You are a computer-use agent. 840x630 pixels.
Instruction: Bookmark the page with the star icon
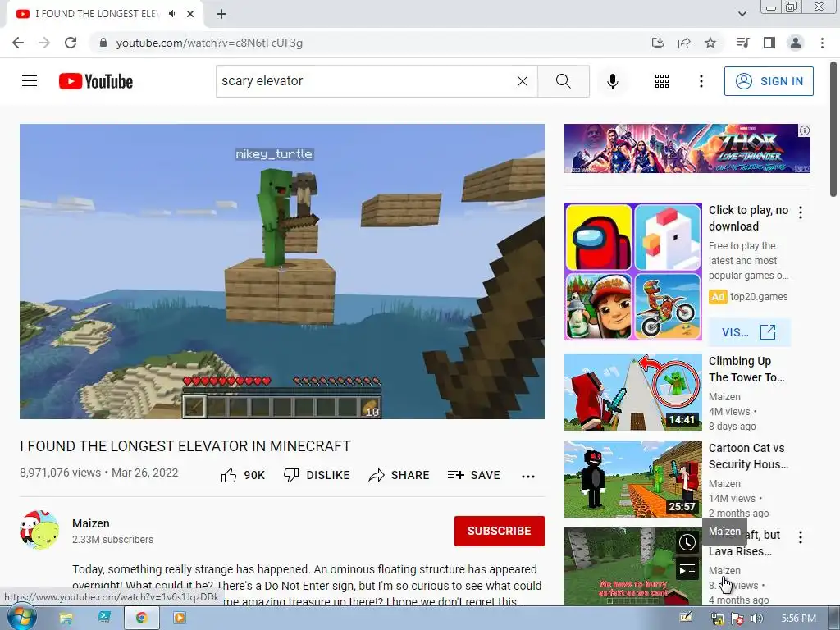[710, 43]
